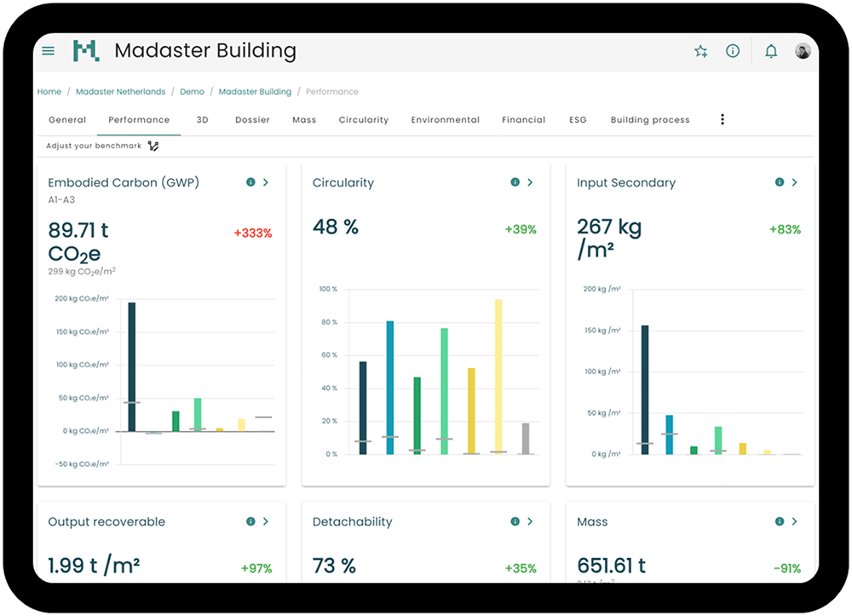Expand the Input Secondary card chevron
Viewport: 852px width, 616px height.
[794, 182]
